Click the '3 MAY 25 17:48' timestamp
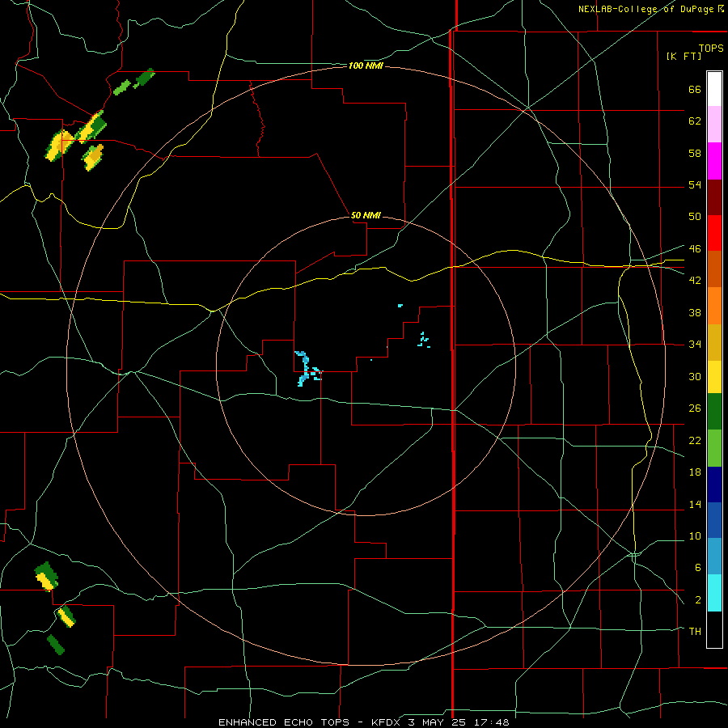This screenshot has width=728, height=728. point(459,722)
